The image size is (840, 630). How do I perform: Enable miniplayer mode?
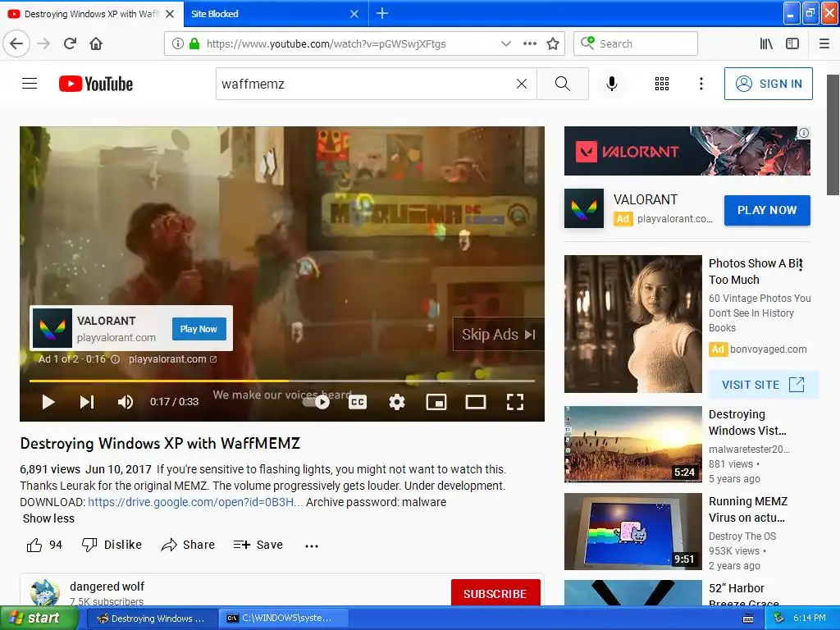point(436,402)
